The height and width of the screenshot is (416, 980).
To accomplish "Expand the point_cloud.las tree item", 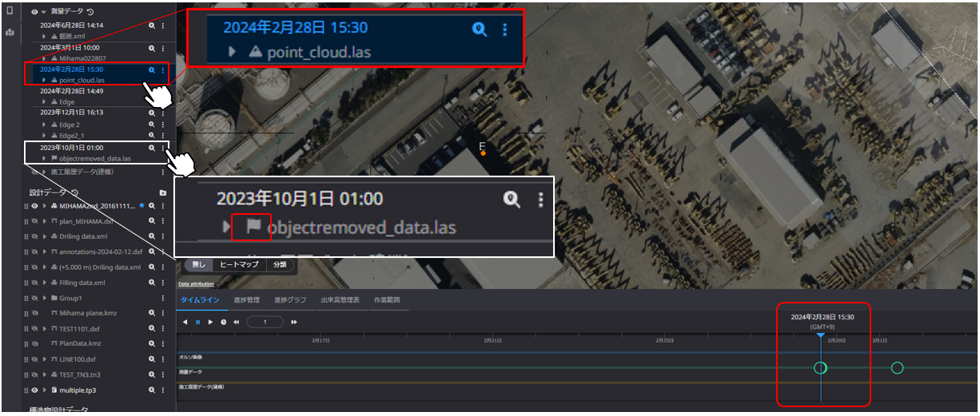I will [45, 80].
